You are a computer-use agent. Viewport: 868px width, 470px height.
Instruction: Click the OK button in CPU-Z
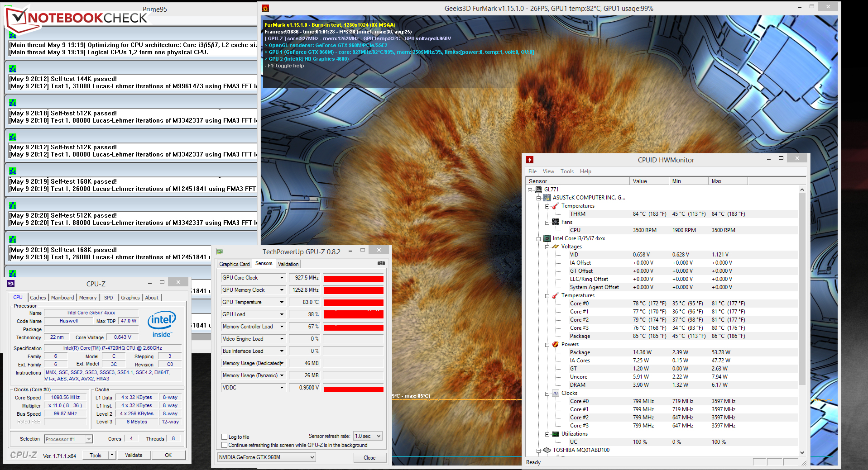coord(168,455)
